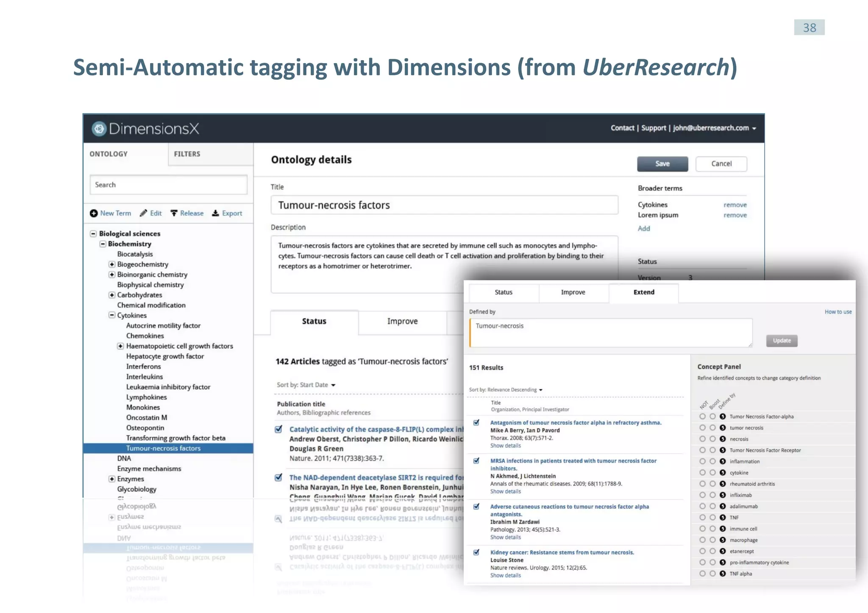Open john@uberresearch.com account menu
Screen dimensions: 868x613
coord(715,128)
